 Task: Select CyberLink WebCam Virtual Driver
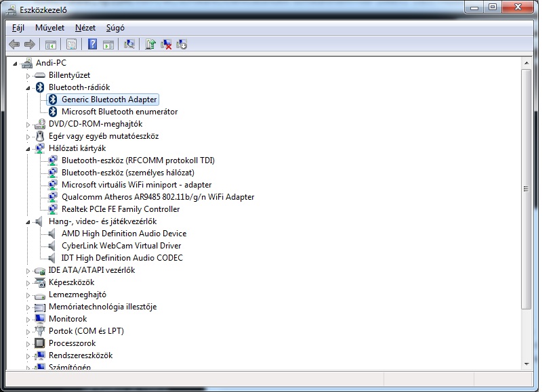coord(121,246)
